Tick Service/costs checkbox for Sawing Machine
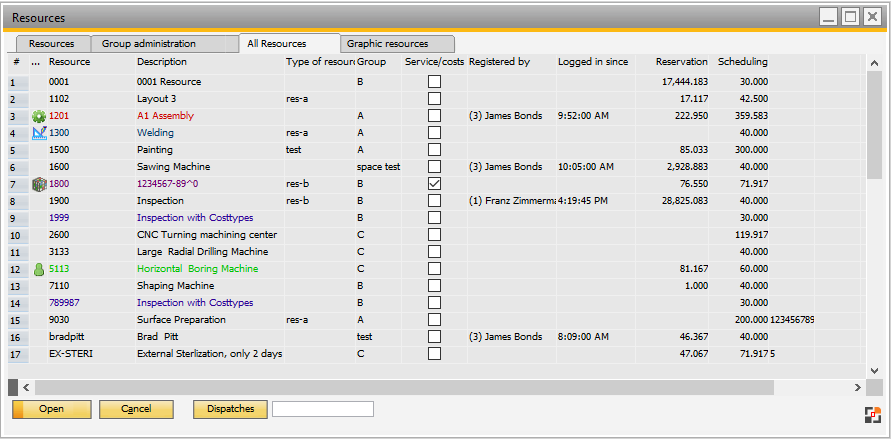895x441 pixels. (434, 167)
